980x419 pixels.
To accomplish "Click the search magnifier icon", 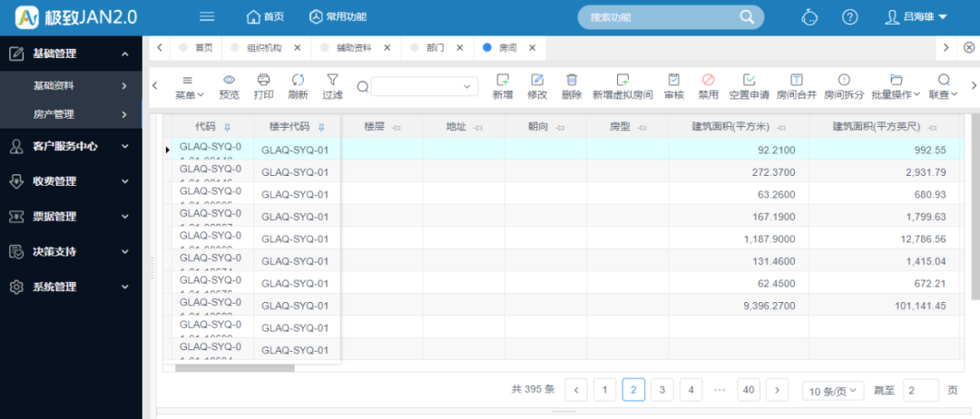I will point(747,17).
